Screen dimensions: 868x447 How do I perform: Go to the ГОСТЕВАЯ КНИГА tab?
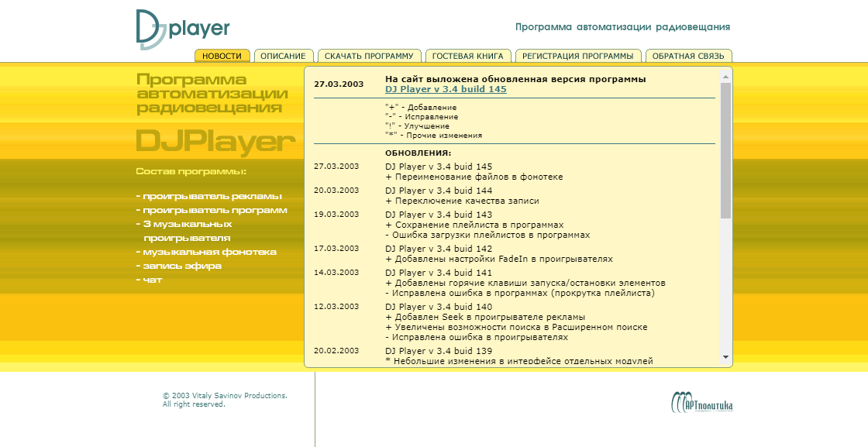[468, 56]
